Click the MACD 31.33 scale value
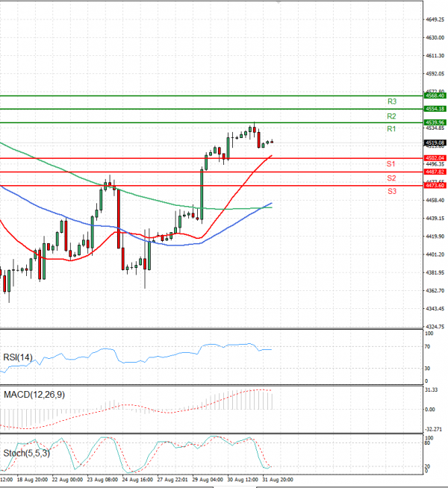Screen dimensions: 448x488 click(x=431, y=390)
